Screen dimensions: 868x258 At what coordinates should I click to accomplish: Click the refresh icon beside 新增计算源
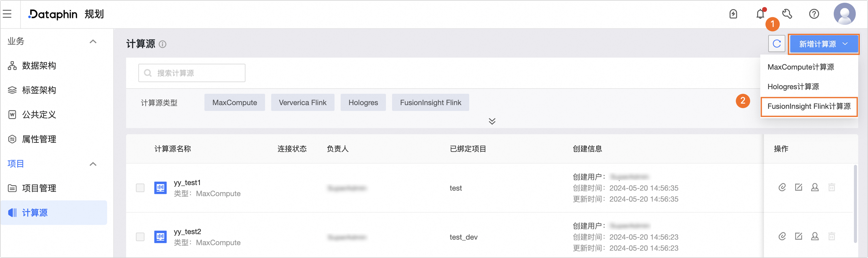click(776, 44)
